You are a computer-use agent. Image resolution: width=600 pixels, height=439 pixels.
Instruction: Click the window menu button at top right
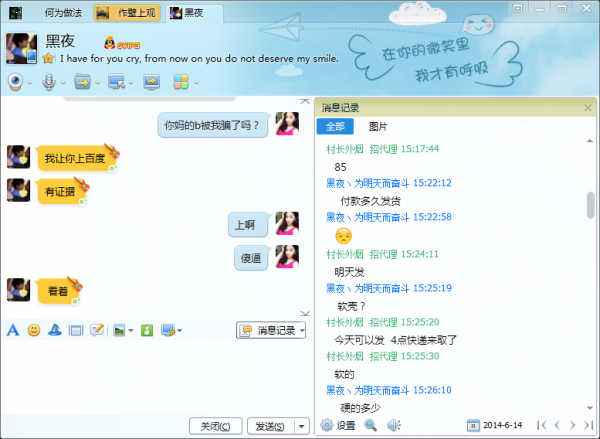tap(518, 8)
